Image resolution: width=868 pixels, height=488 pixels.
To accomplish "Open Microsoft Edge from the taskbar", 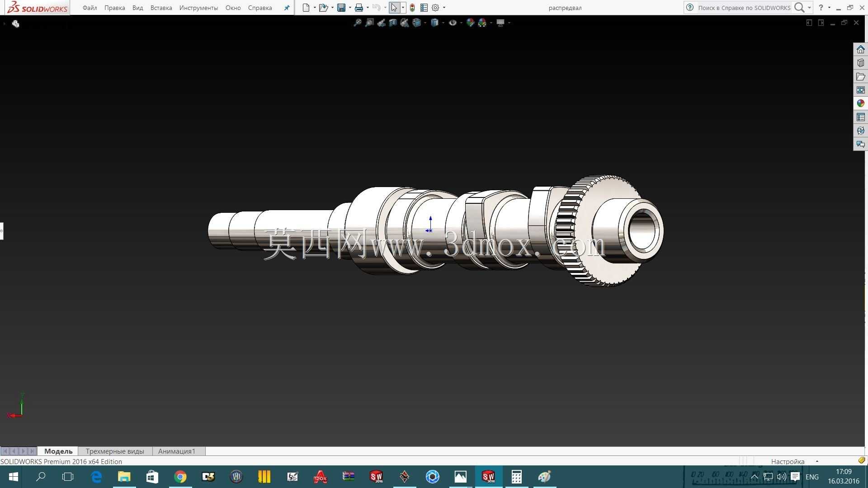I will (96, 477).
